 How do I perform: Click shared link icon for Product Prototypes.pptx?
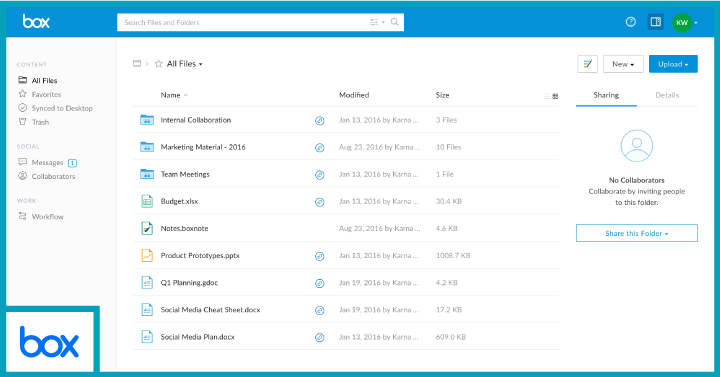tap(320, 256)
